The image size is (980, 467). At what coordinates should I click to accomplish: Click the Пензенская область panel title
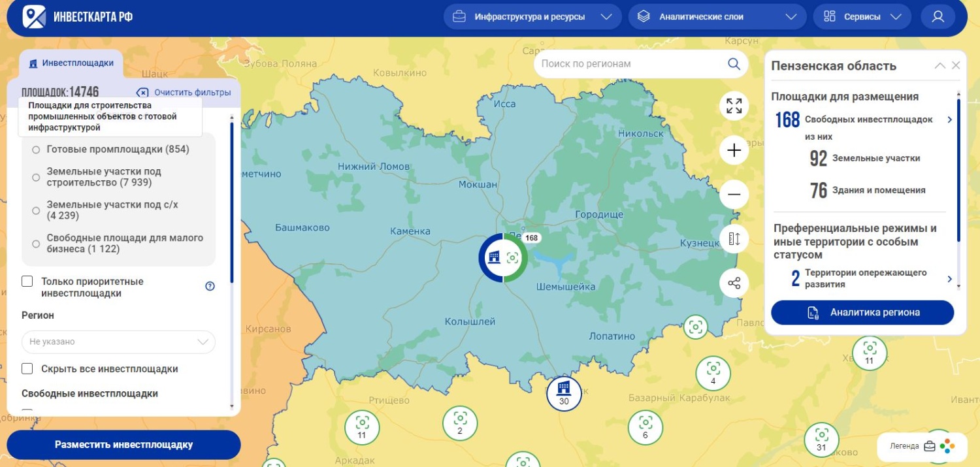pyautogui.click(x=834, y=66)
